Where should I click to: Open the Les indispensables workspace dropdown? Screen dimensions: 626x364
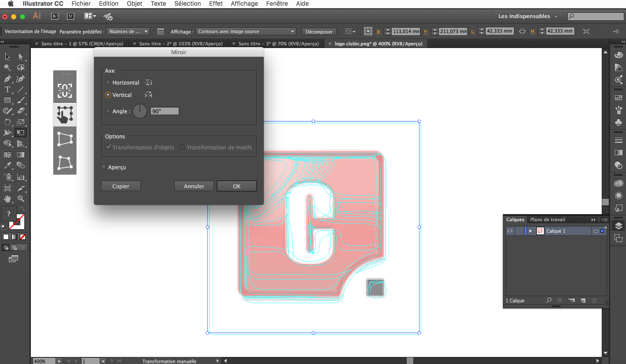pos(528,16)
